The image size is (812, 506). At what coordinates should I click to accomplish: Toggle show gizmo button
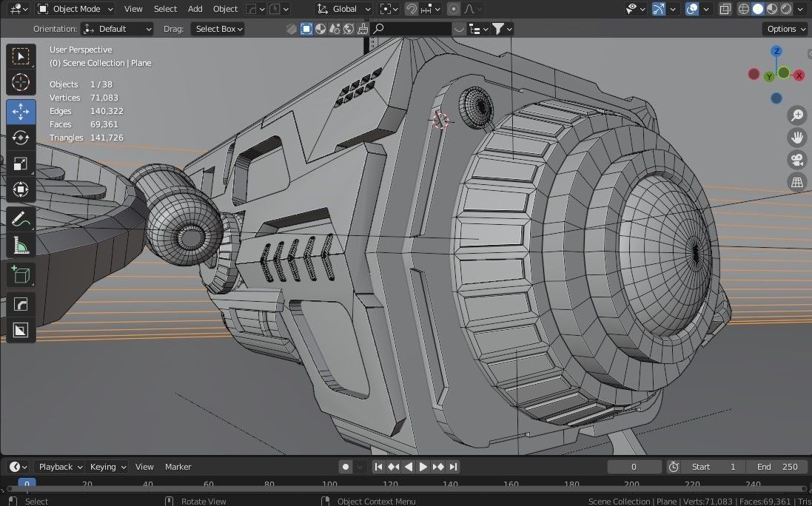pyautogui.click(x=659, y=9)
